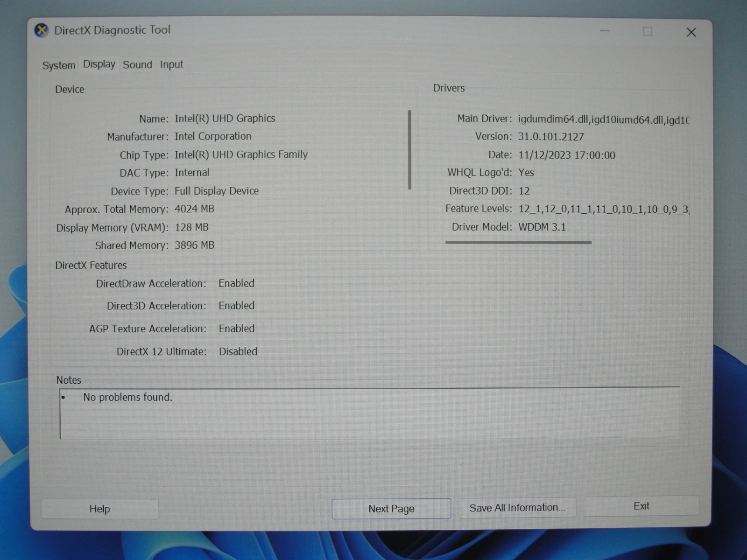Image resolution: width=747 pixels, height=560 pixels.
Task: Open the Sound tab
Action: 137,65
